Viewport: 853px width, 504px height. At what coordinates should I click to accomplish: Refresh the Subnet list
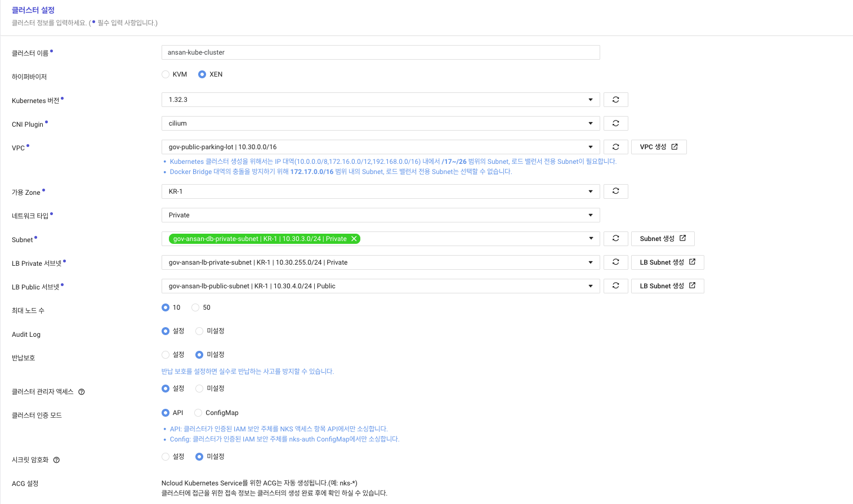pos(615,239)
